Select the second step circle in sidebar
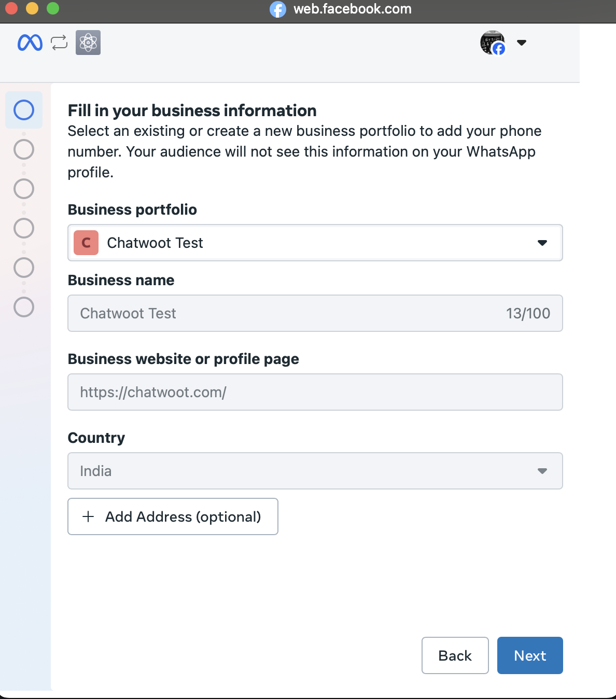 (24, 149)
